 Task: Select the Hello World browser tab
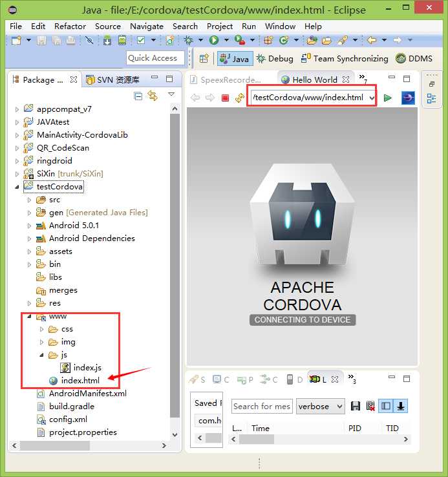(x=315, y=79)
